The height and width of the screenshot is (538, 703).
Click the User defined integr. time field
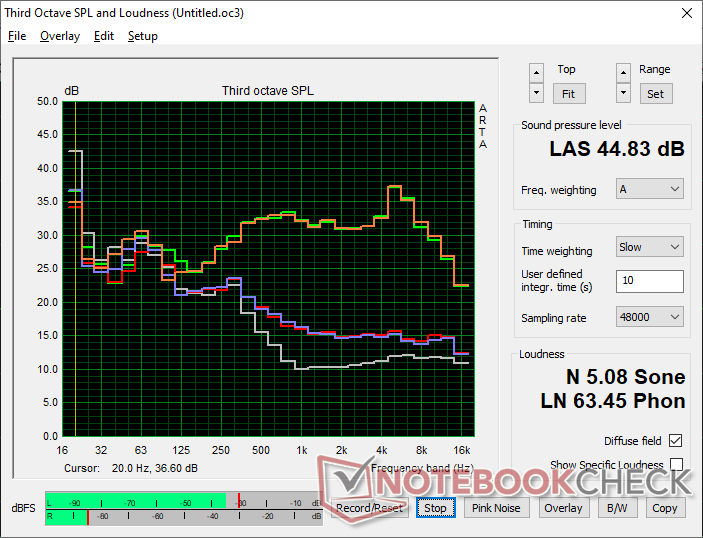coord(650,281)
